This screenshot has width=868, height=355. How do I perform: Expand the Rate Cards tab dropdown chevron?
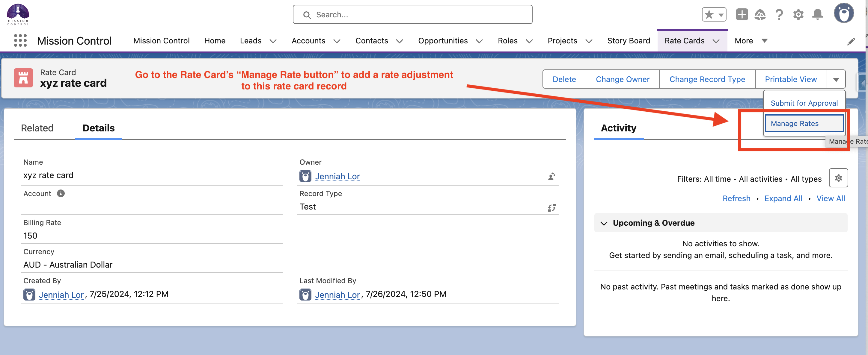pos(716,41)
